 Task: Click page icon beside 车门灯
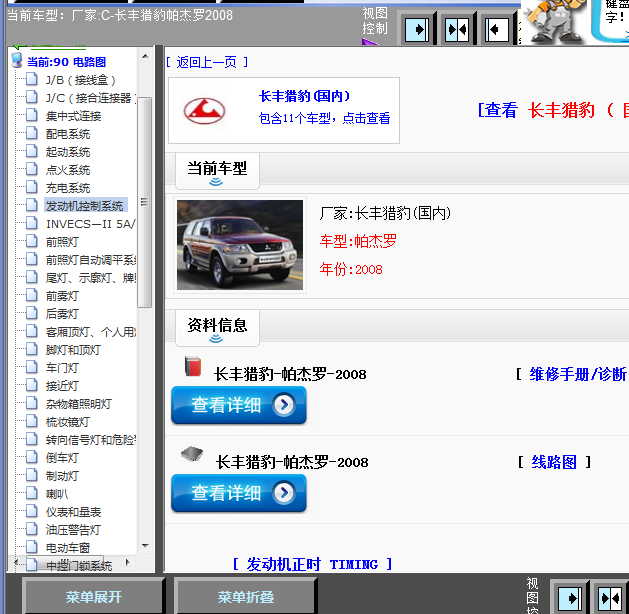[x=32, y=367]
